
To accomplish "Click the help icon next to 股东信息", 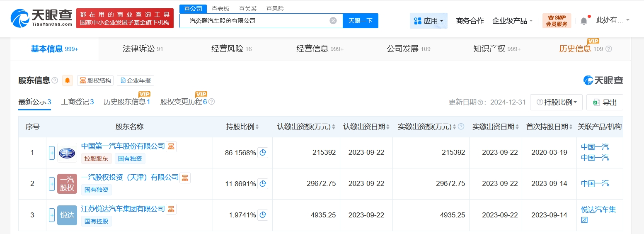I will pos(55,80).
